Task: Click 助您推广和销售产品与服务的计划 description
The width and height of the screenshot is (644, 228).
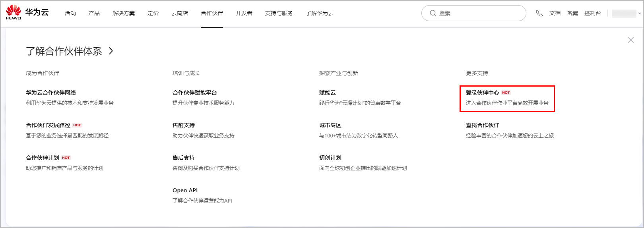Action: click(64, 168)
